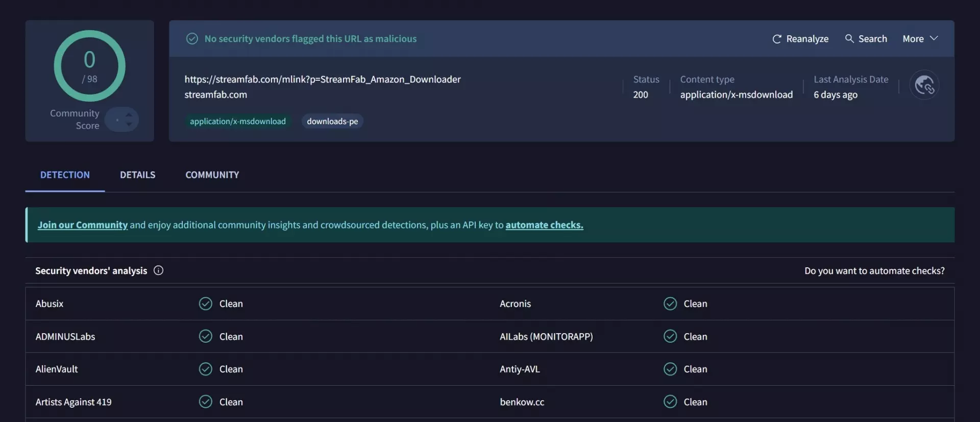Viewport: 980px width, 422px height.
Task: Open the COMMUNITY tab
Action: point(212,175)
